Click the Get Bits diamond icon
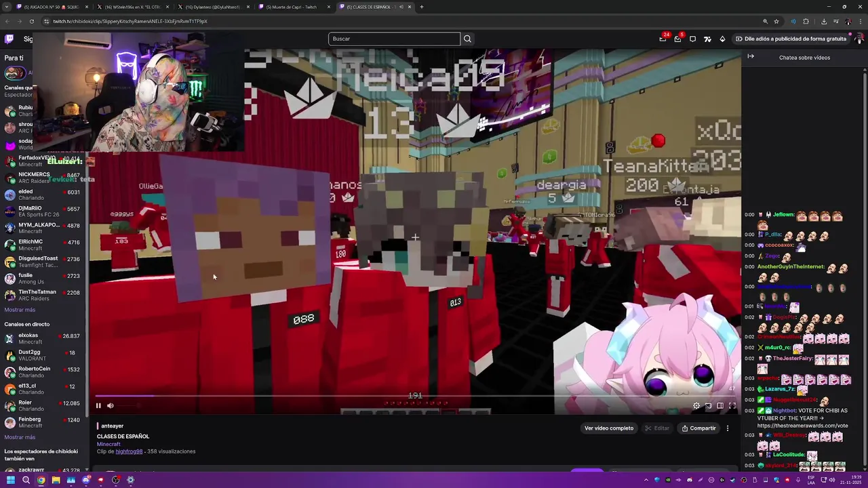Screen dimensions: 868x488 tap(722, 39)
